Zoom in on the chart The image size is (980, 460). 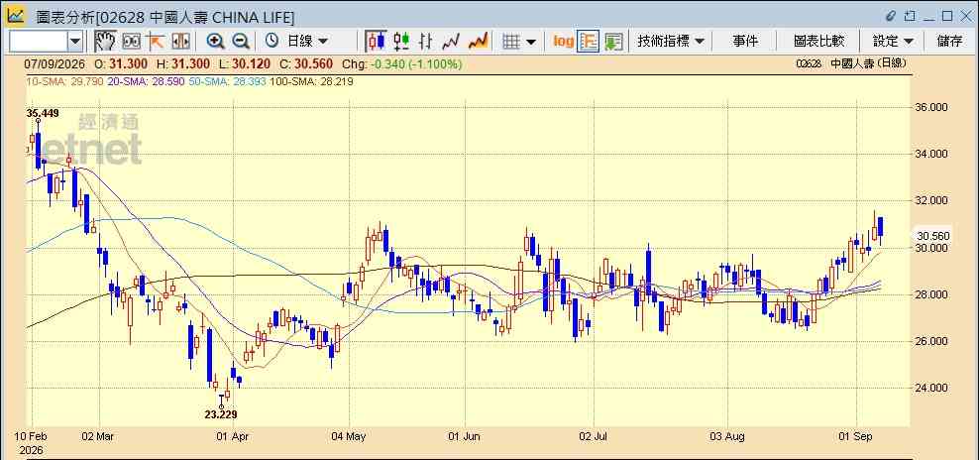pyautogui.click(x=216, y=42)
